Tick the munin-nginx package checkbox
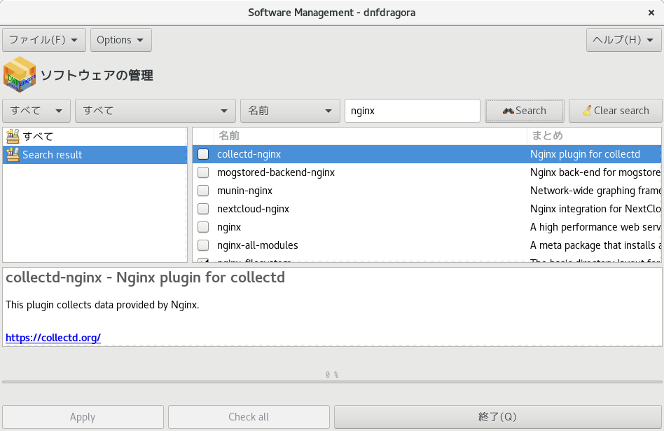664x431 pixels. [x=203, y=191]
